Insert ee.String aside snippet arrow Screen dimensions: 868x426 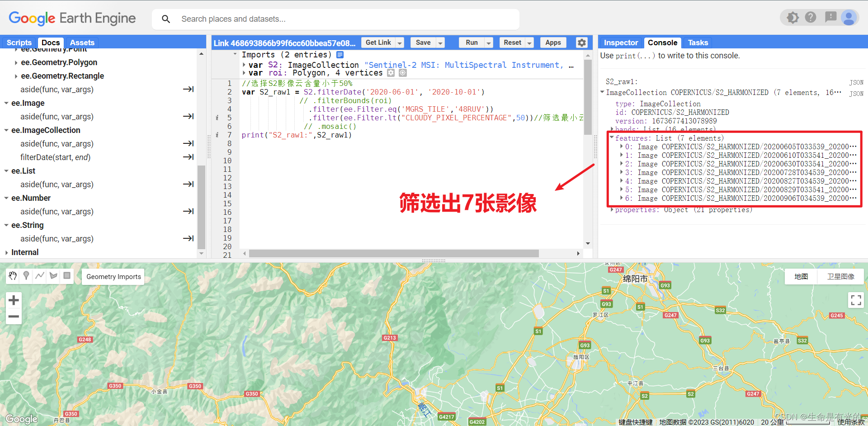[188, 238]
